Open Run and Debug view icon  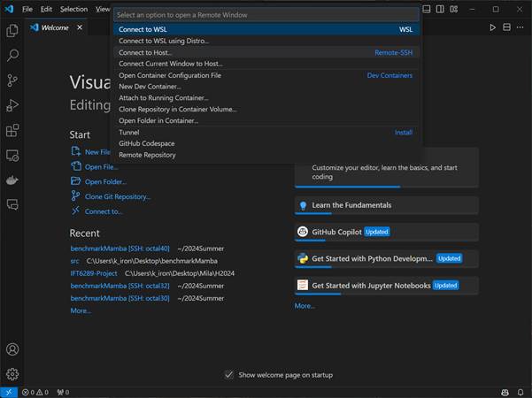(12, 105)
